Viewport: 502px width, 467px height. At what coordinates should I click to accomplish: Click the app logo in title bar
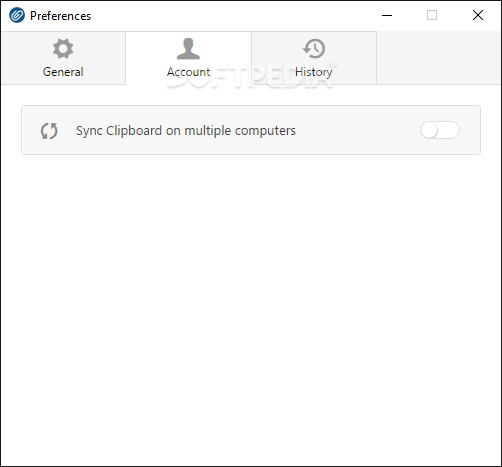17,15
